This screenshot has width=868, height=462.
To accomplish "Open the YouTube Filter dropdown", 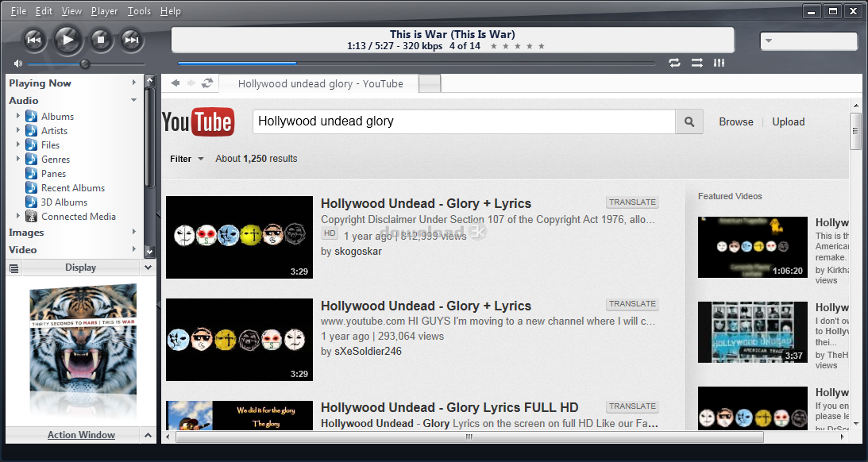I will point(187,159).
